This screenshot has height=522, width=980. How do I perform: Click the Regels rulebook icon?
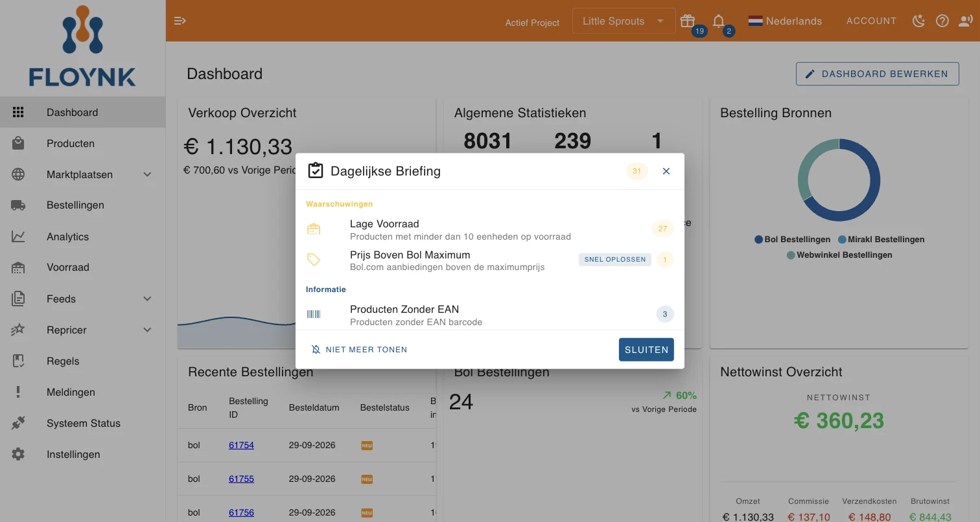pyautogui.click(x=18, y=361)
